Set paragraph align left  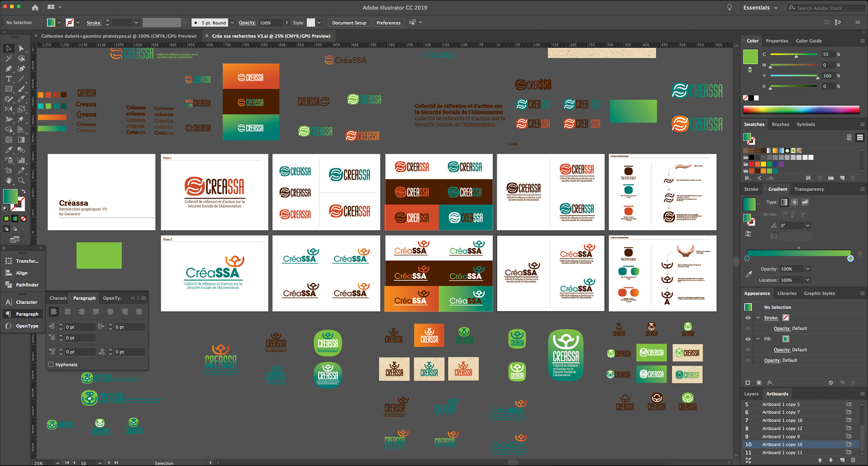click(x=54, y=312)
